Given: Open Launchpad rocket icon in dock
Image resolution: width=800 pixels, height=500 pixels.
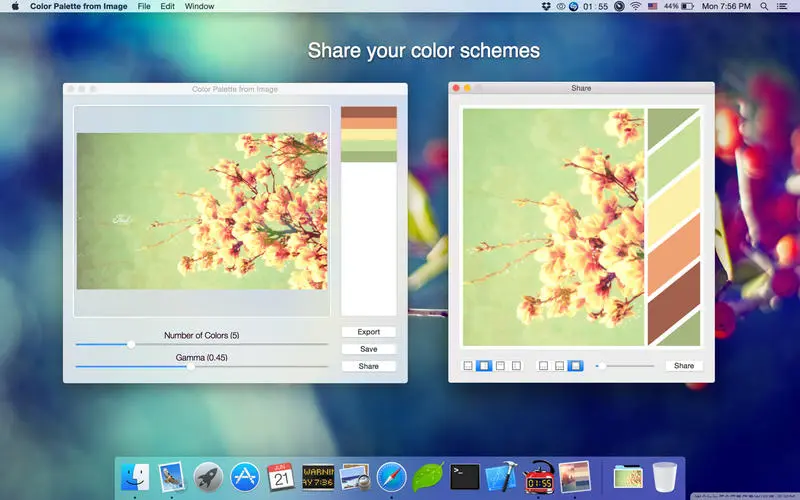Looking at the screenshot, I should (x=208, y=477).
